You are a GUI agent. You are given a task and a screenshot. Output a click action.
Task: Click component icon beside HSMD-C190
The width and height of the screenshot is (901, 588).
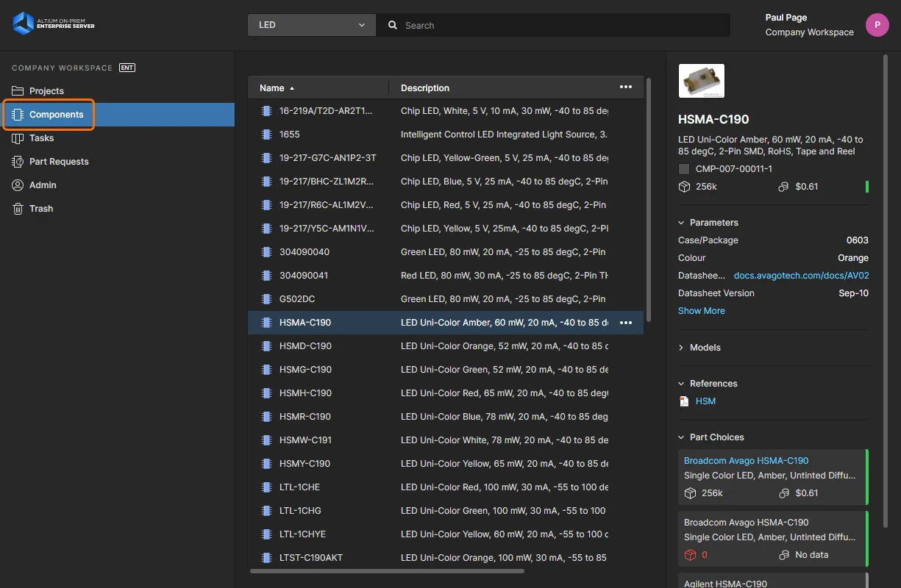click(266, 346)
